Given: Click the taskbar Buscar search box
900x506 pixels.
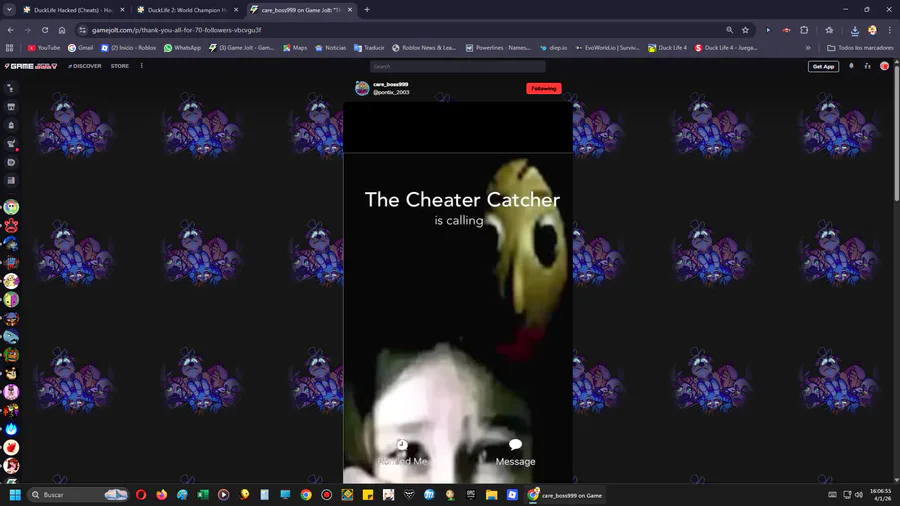Looking at the screenshot, I should pos(78,495).
